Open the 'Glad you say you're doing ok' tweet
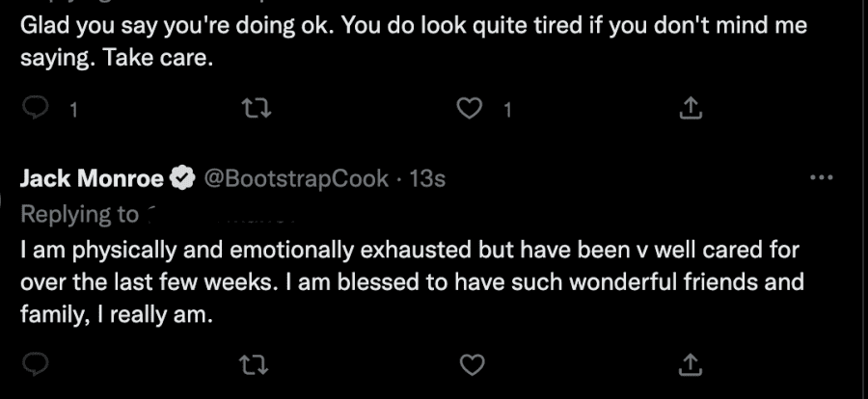The width and height of the screenshot is (868, 399). [414, 42]
